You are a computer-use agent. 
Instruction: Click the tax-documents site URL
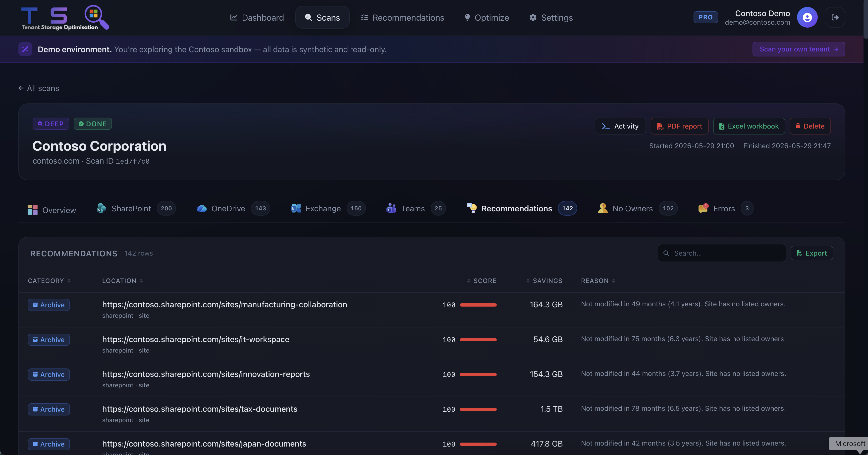point(200,409)
